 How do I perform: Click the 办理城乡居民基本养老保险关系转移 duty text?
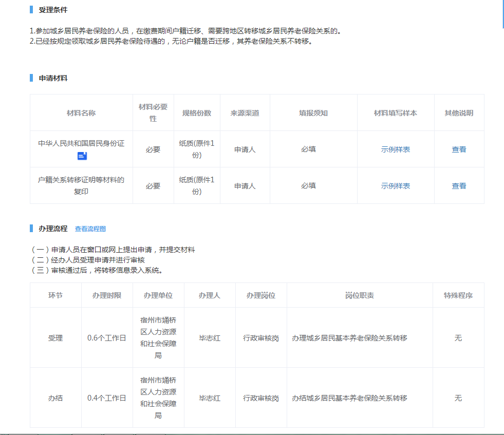(x=349, y=338)
